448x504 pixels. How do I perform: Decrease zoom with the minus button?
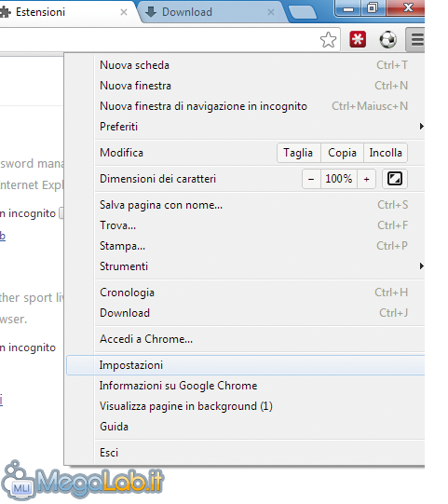pyautogui.click(x=311, y=179)
